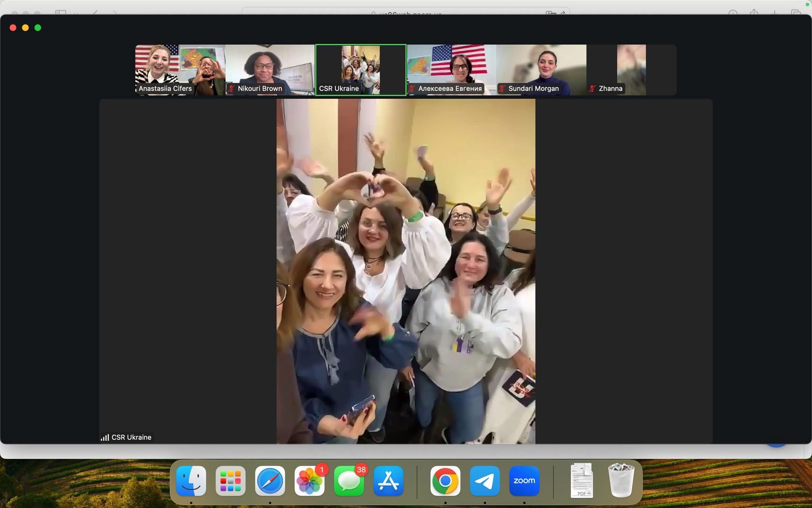Viewport: 812px width, 508px height.
Task: Click the Zoom dock icon
Action: coord(524,481)
